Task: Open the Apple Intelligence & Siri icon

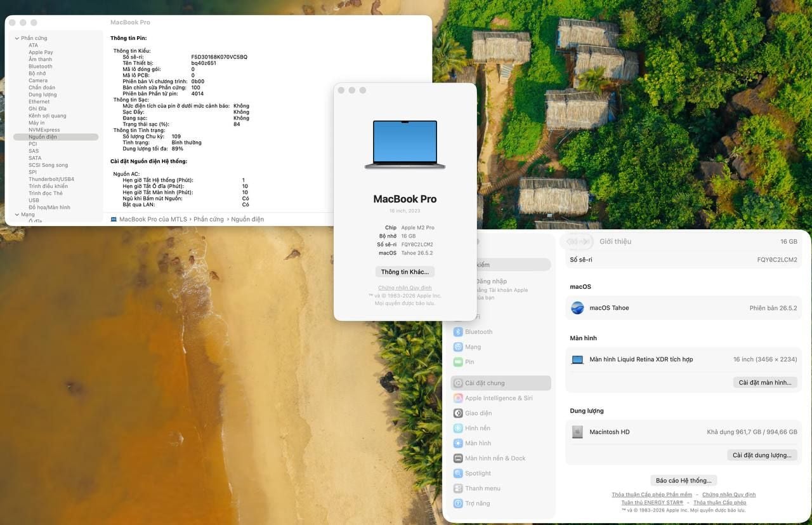Action: tap(458, 398)
